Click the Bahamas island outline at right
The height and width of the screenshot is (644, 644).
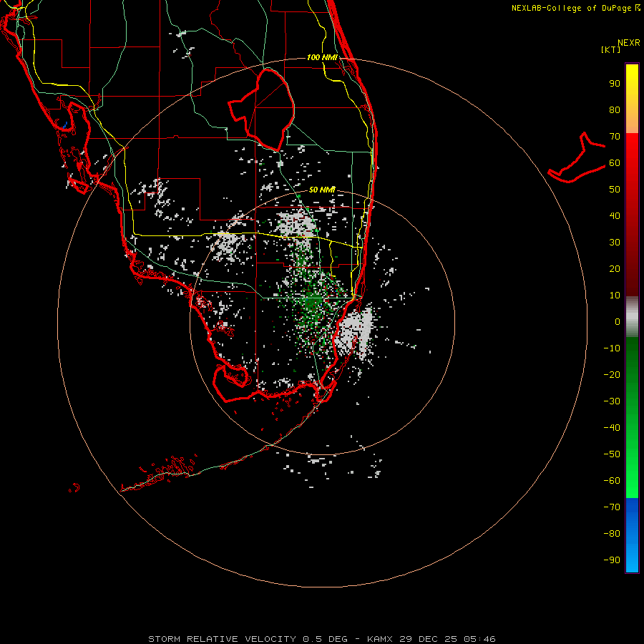[577, 157]
